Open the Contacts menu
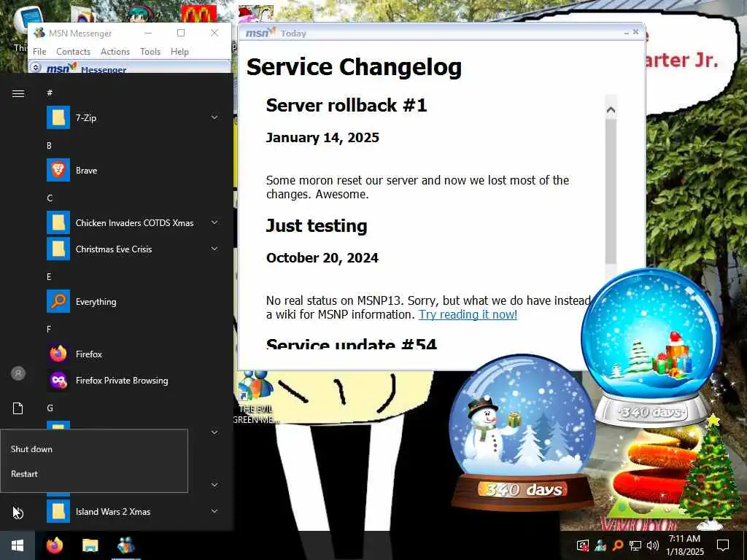 point(74,52)
